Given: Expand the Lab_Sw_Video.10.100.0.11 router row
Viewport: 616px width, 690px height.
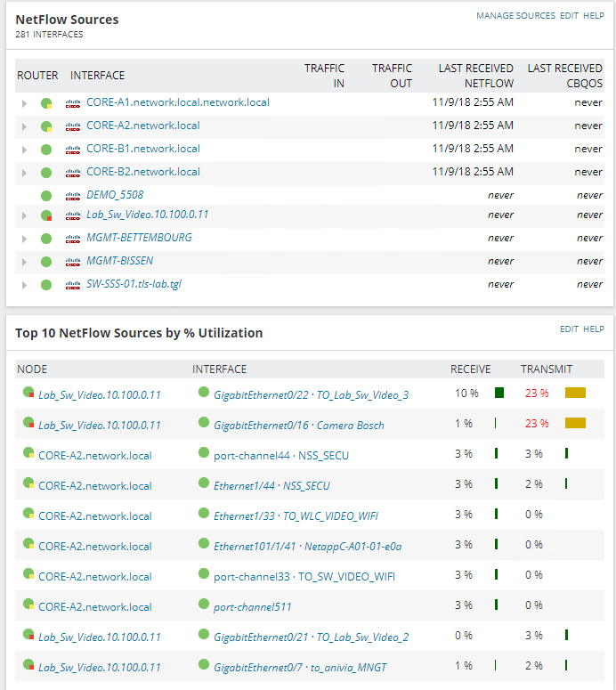Looking at the screenshot, I should (x=24, y=216).
